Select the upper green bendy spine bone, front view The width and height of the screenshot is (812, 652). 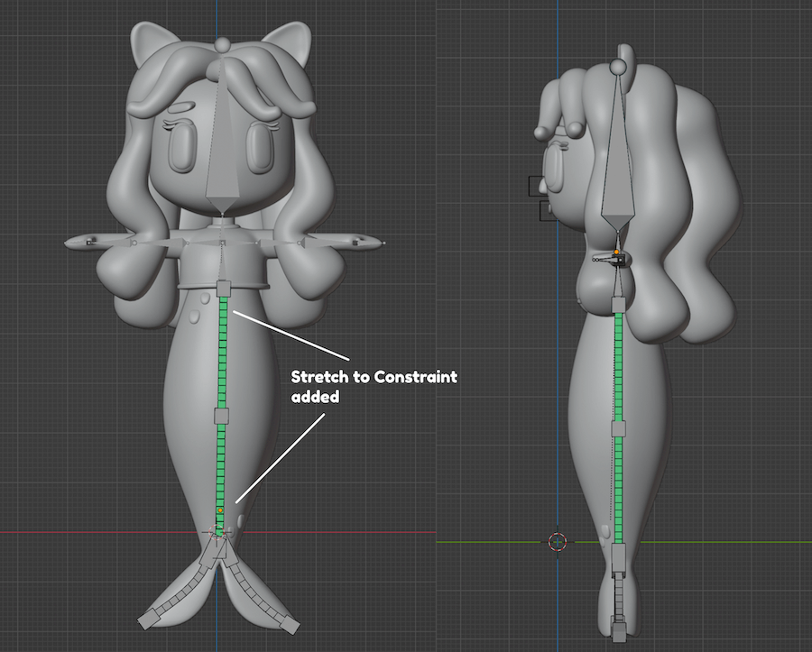(x=223, y=353)
